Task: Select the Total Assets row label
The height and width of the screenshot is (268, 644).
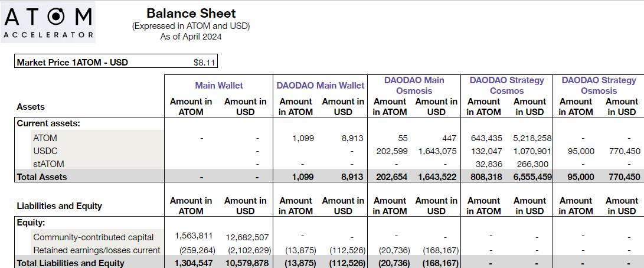Action: [42, 177]
